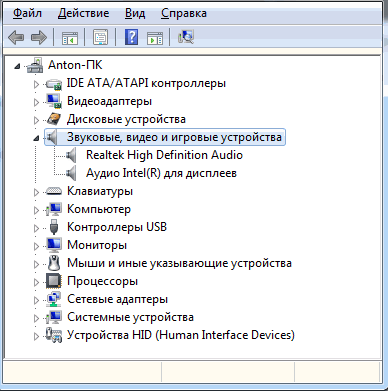Expand the Клавиатуры node
Screen dimensions: 388x391
click(36, 192)
